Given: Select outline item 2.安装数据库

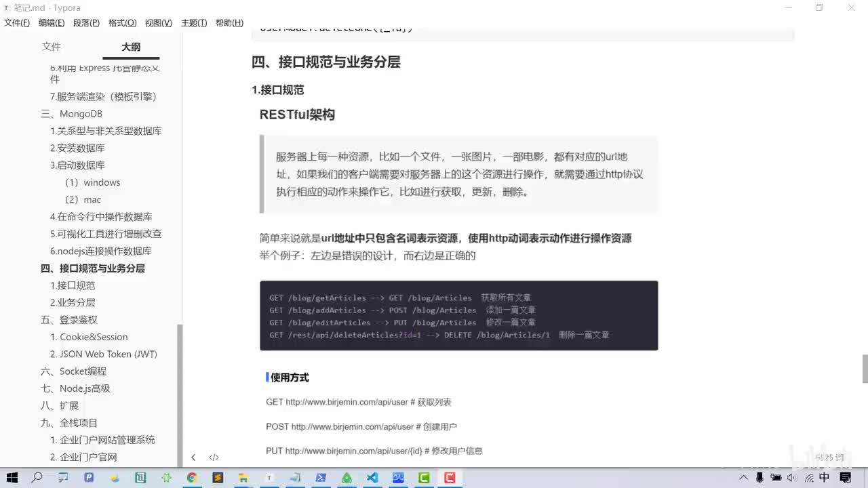Looking at the screenshot, I should coord(77,148).
